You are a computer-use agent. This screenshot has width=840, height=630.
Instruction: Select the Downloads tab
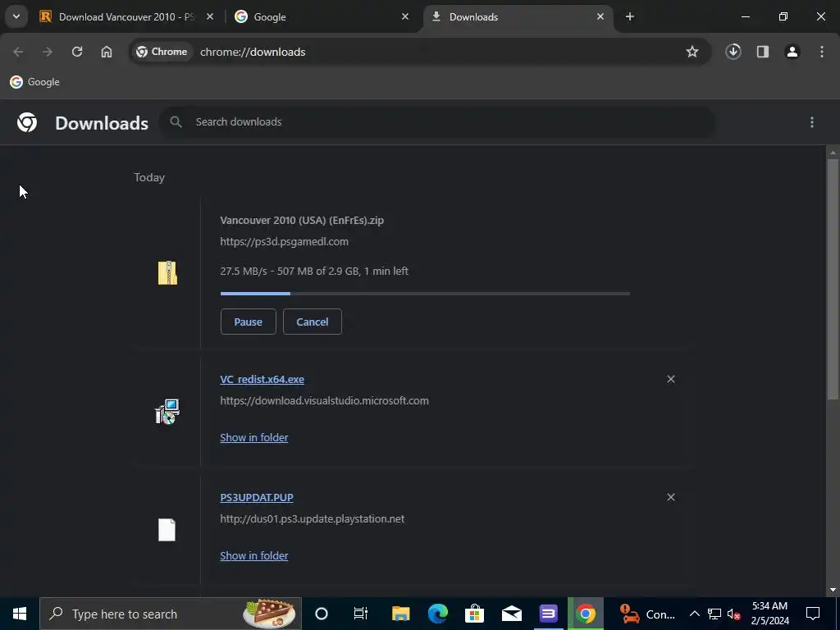point(518,16)
